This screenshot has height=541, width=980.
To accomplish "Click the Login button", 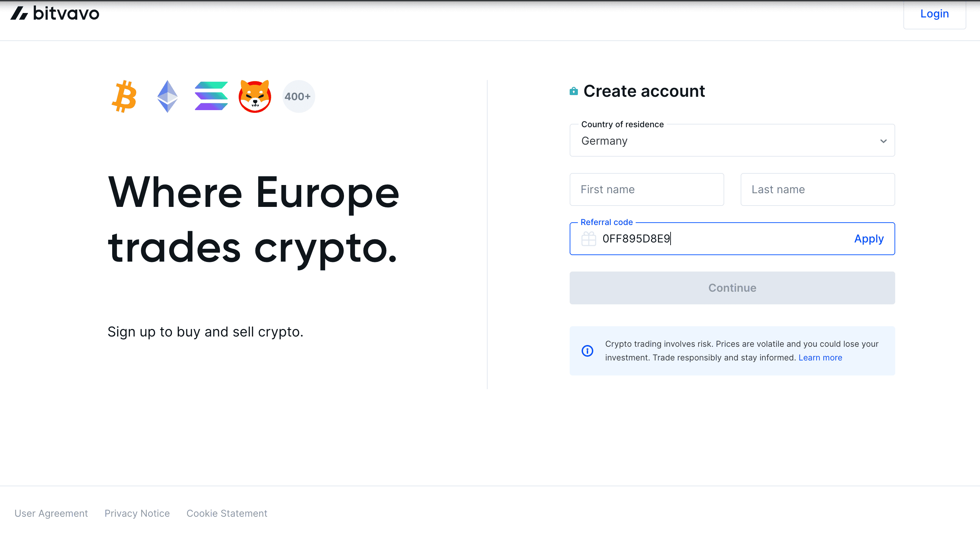I will tap(934, 14).
